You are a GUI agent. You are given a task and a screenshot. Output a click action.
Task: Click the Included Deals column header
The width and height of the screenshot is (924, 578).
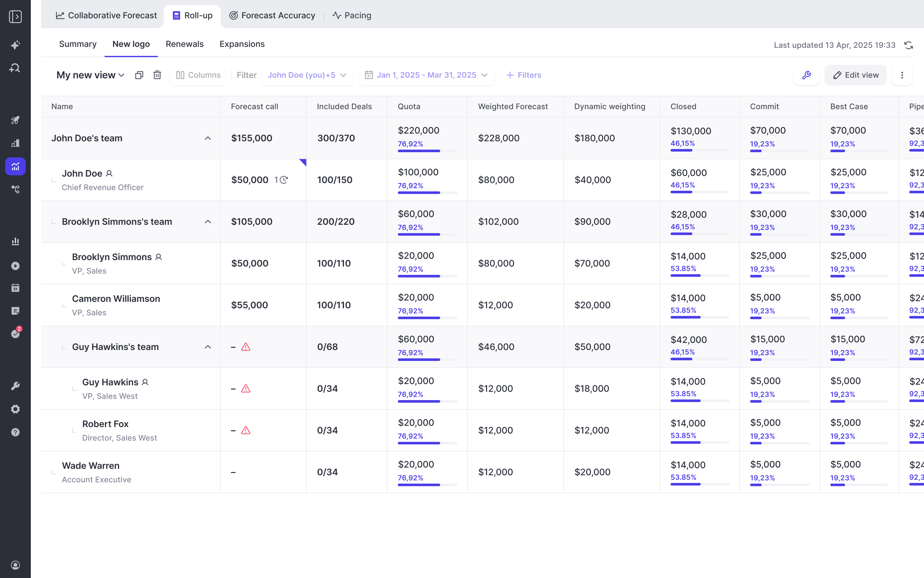(344, 106)
